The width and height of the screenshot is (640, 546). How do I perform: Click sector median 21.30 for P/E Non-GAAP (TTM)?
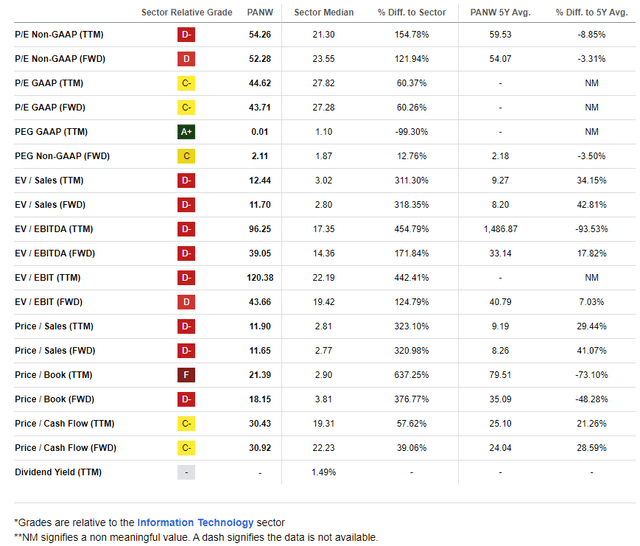pos(324,35)
